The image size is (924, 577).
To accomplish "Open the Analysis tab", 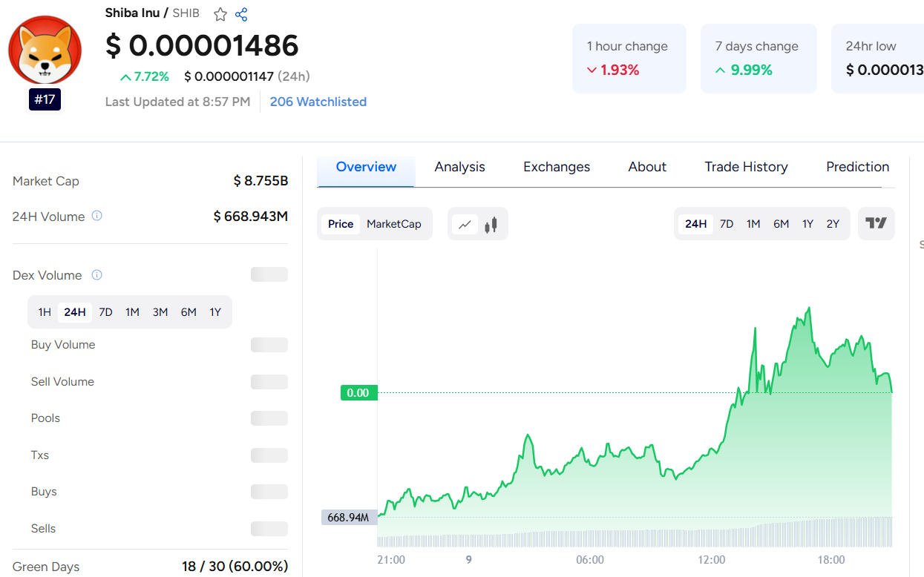I will 460,167.
